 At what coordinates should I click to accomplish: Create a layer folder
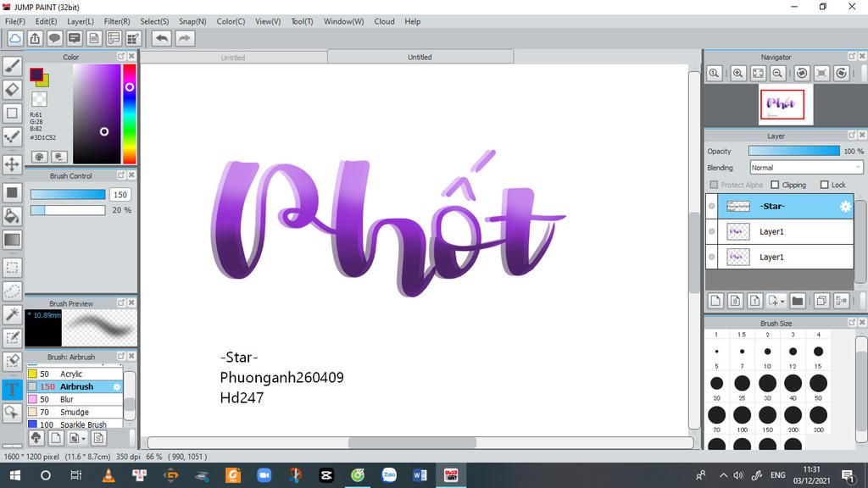pyautogui.click(x=797, y=301)
